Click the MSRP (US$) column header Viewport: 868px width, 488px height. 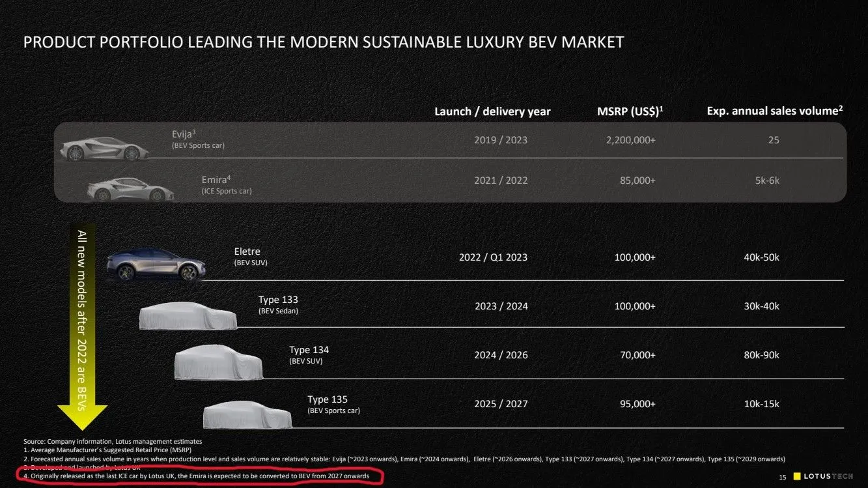630,111
